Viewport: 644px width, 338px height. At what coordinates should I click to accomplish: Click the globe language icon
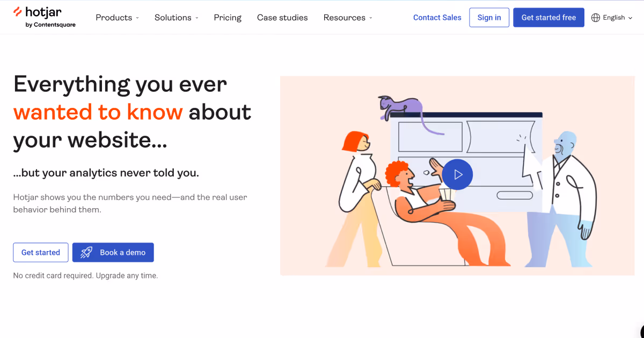(595, 18)
